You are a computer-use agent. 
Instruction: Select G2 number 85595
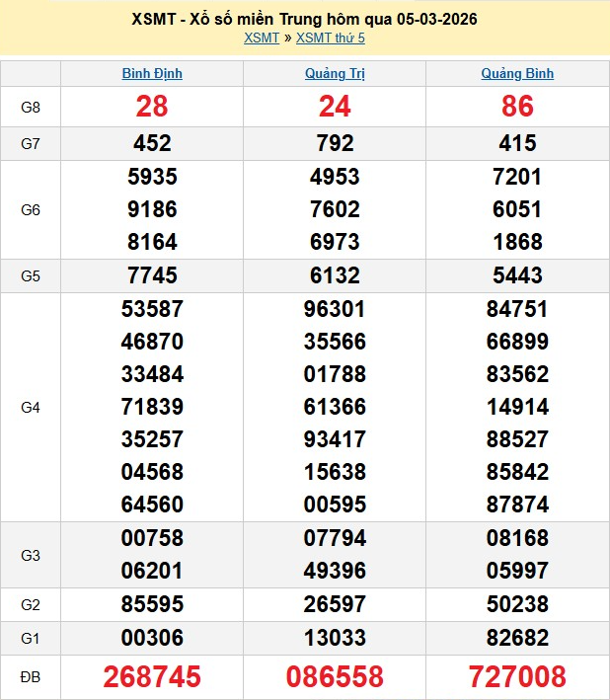152,604
